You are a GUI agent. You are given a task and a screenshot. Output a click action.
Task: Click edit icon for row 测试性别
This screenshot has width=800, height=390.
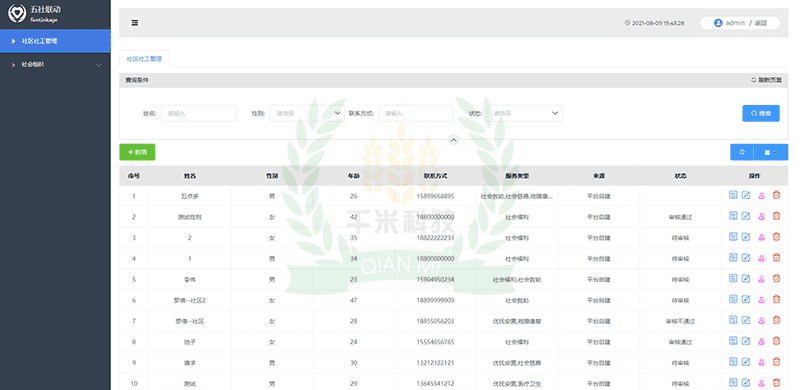point(746,216)
